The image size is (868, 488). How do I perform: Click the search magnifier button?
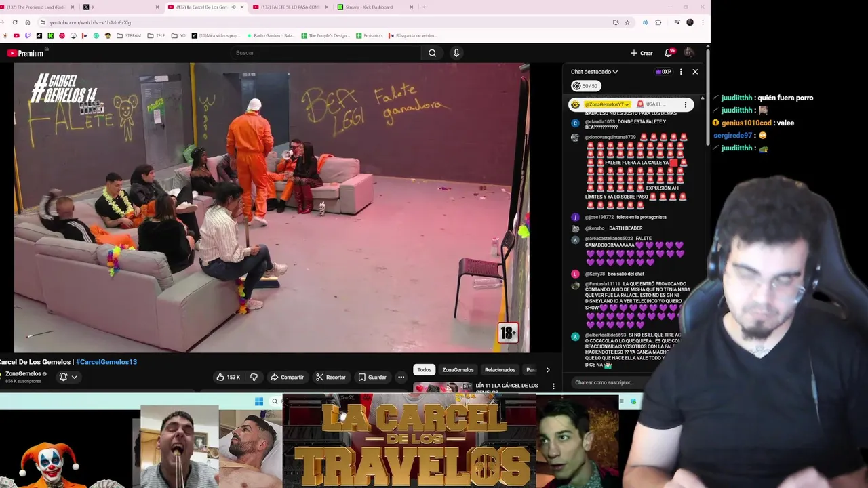432,53
